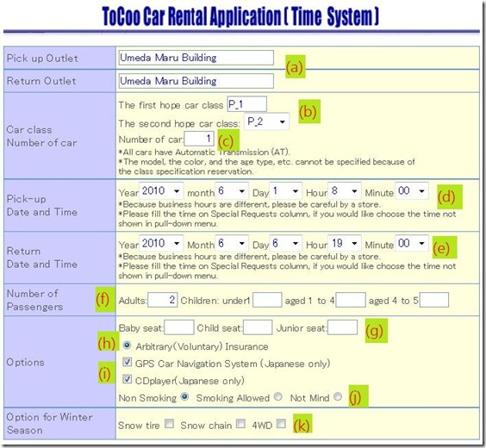
Task: Uncheck GPS Car Navigation System checkbox
Action: pyautogui.click(x=127, y=362)
